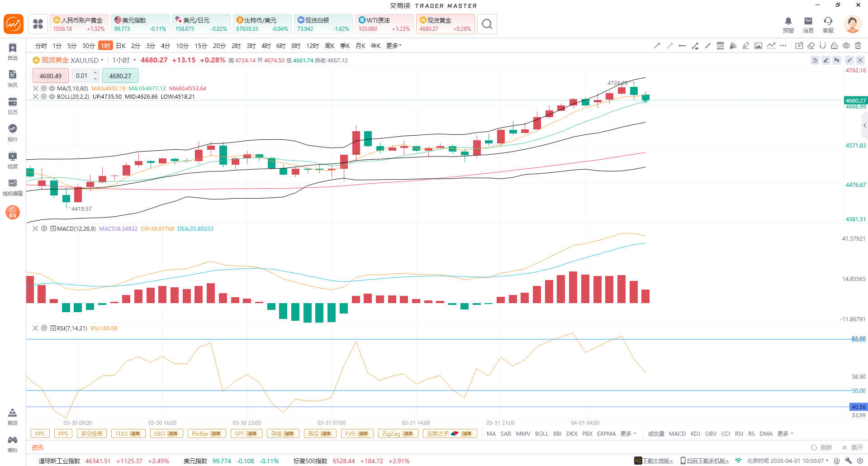This screenshot has height=466, width=868.
Task: Open the 指标编辑 indicator editor sidebar icon
Action: (x=13, y=187)
